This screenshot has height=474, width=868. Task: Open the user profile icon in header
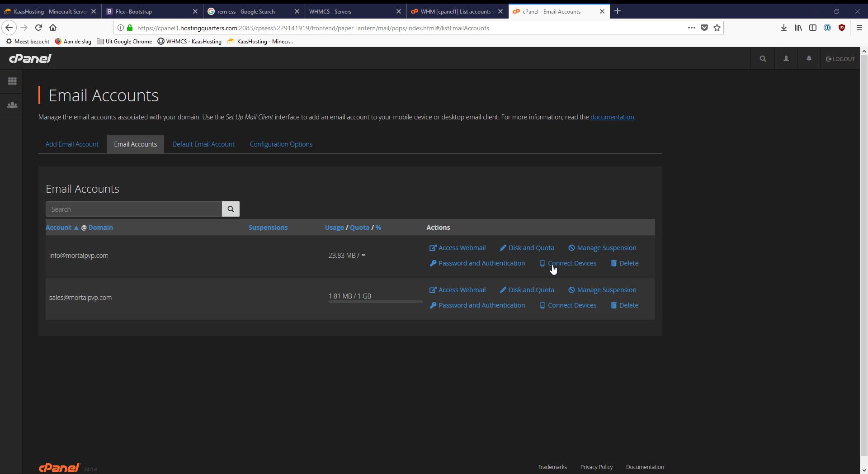tap(786, 59)
